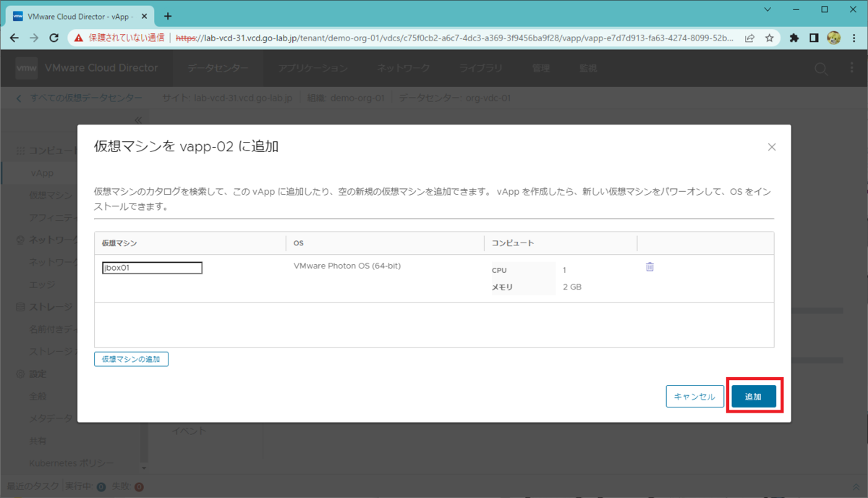868x498 pixels.
Task: Open a new browser tab
Action: [168, 16]
